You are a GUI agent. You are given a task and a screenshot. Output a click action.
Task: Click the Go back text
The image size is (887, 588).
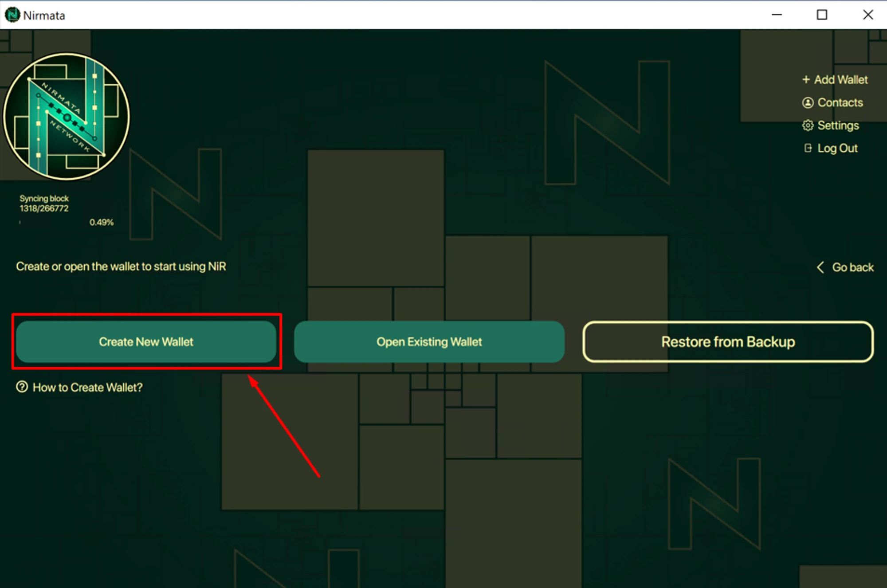click(852, 267)
